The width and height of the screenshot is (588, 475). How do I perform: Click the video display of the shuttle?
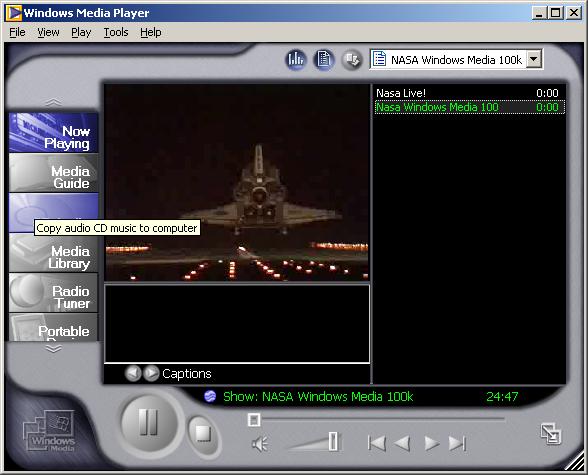point(237,182)
